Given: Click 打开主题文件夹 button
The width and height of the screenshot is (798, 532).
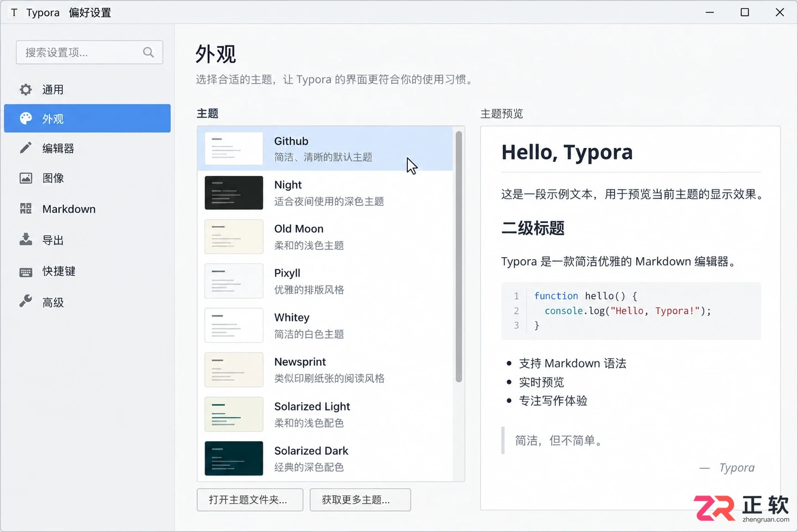Looking at the screenshot, I should point(250,500).
